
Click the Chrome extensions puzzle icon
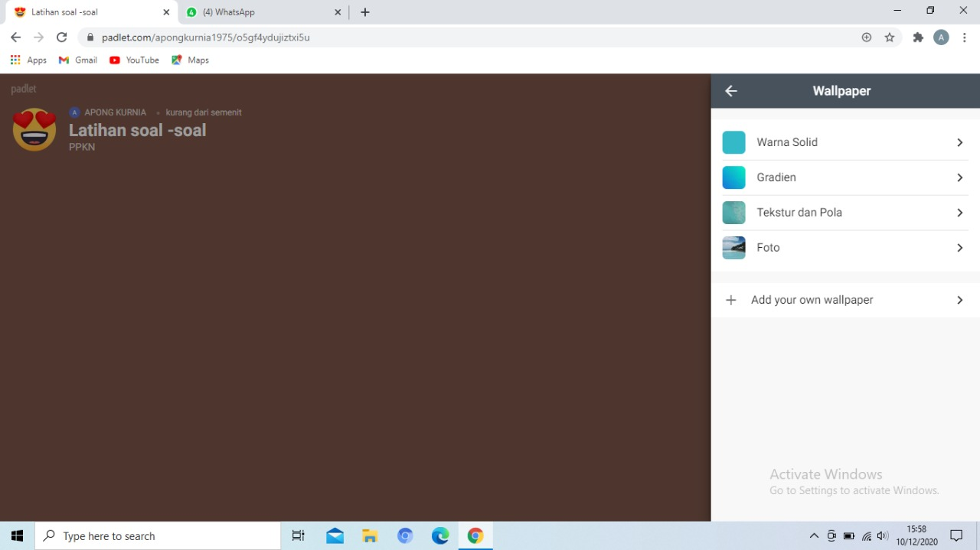918,37
